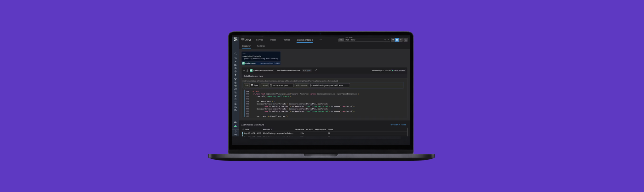Click the Java language icon by product-recommendation
644x192 pixels.
pos(247,70)
